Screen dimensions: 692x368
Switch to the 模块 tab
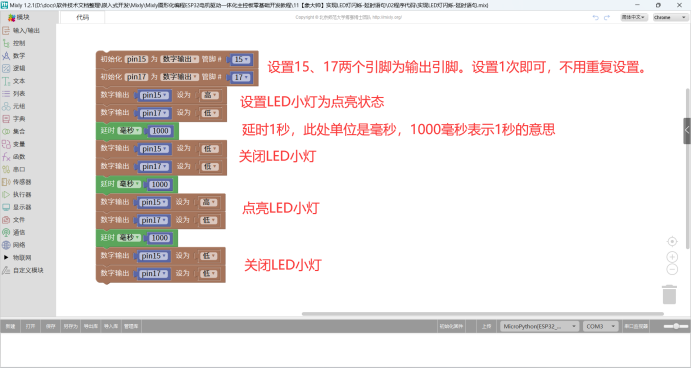tap(19, 17)
